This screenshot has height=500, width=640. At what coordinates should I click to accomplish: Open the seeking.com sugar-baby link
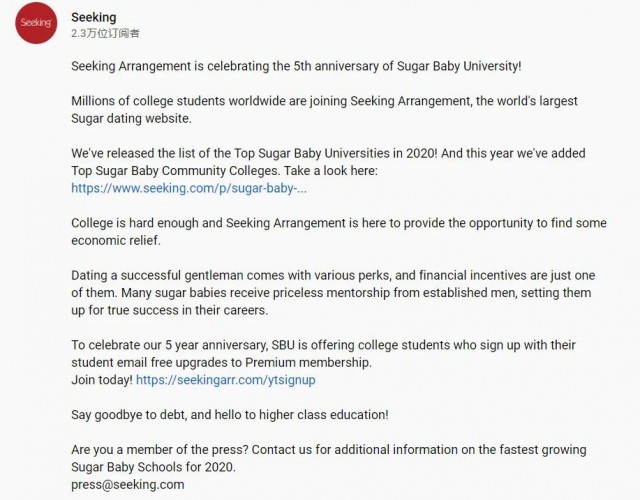[x=189, y=188]
